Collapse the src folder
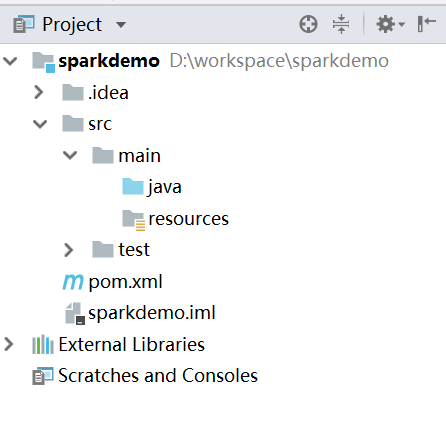 [x=40, y=124]
